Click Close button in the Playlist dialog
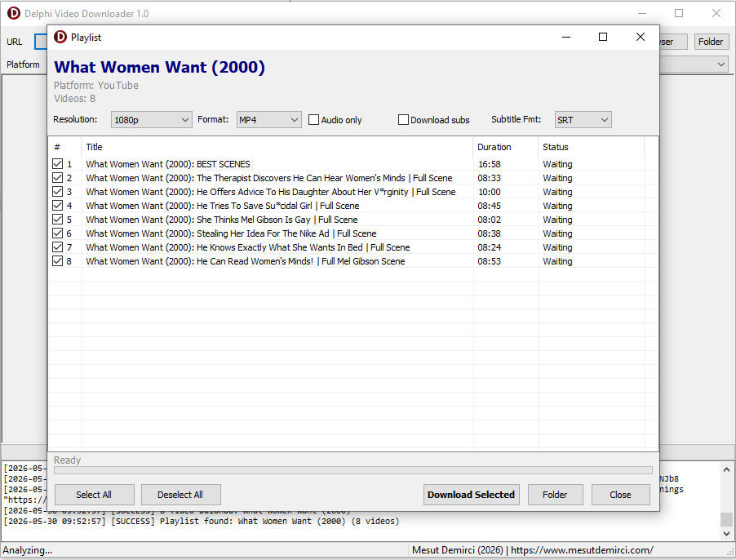Viewport: 736px width, 560px height. pos(620,495)
